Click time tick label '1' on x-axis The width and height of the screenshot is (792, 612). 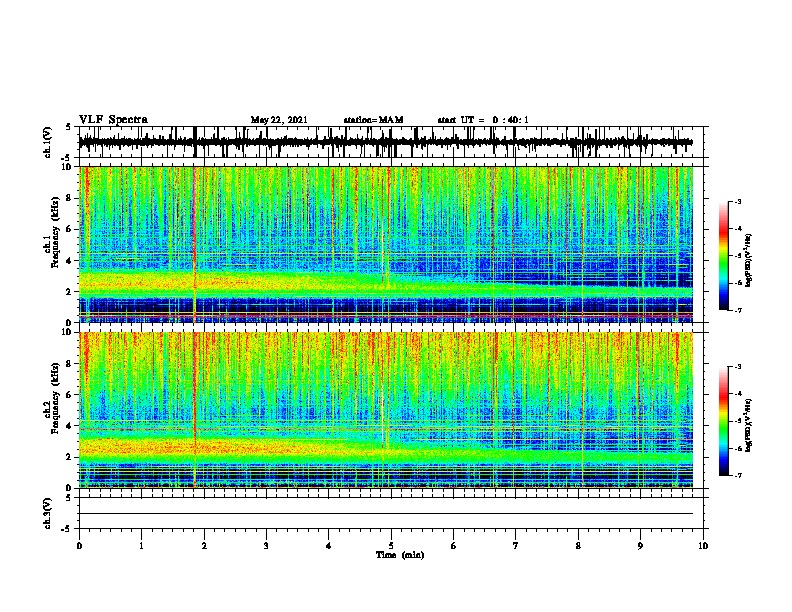click(x=141, y=546)
